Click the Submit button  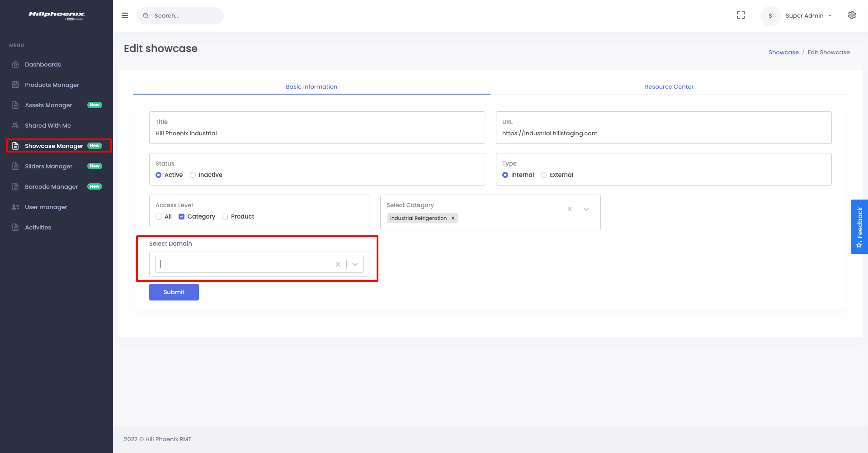(174, 292)
